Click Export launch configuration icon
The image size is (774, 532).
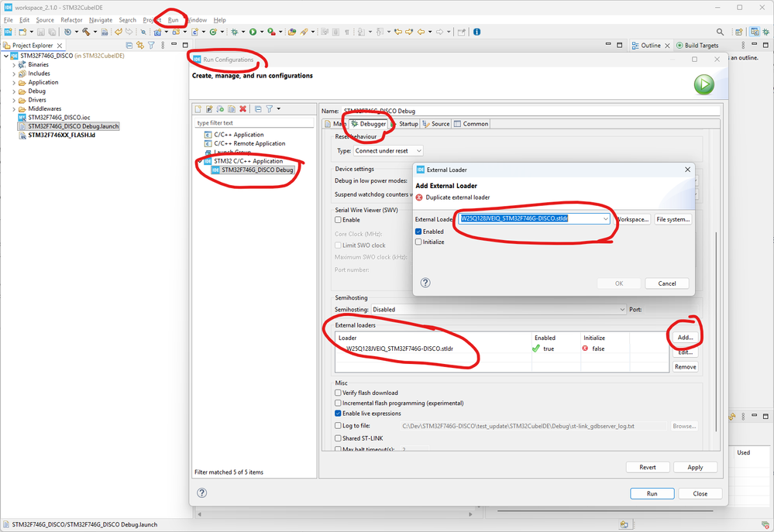(x=220, y=109)
